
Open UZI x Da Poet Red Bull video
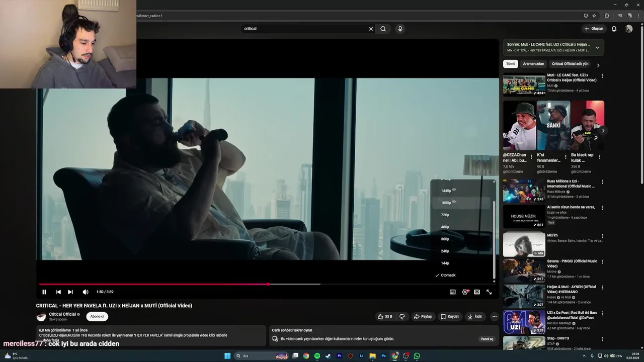point(524,323)
